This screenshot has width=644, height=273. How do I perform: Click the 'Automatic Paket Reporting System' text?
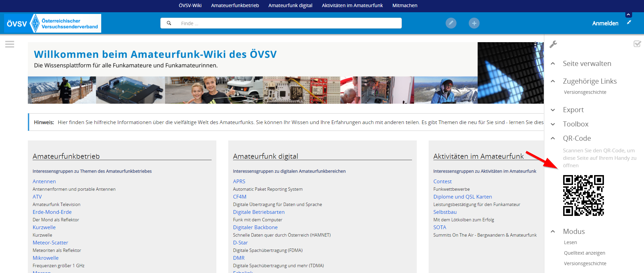(268, 189)
